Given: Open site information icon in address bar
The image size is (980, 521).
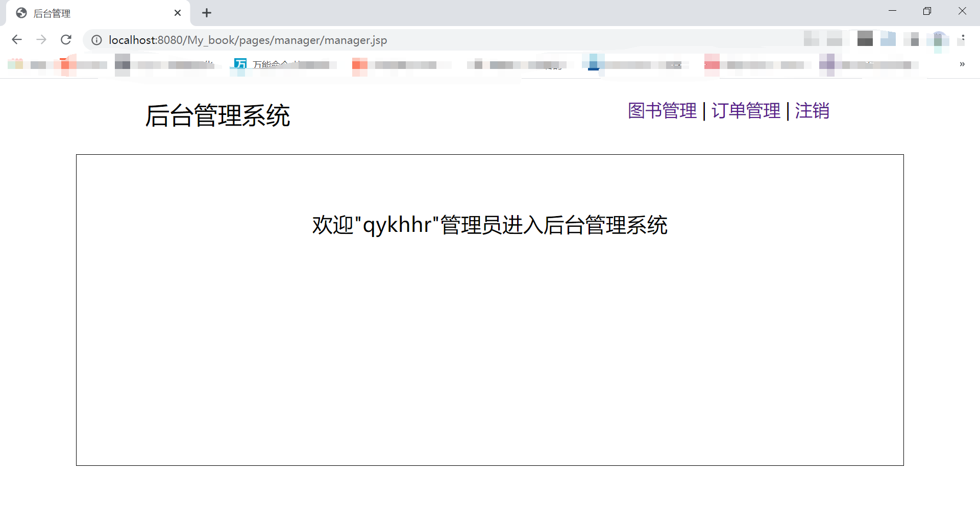Looking at the screenshot, I should point(96,40).
